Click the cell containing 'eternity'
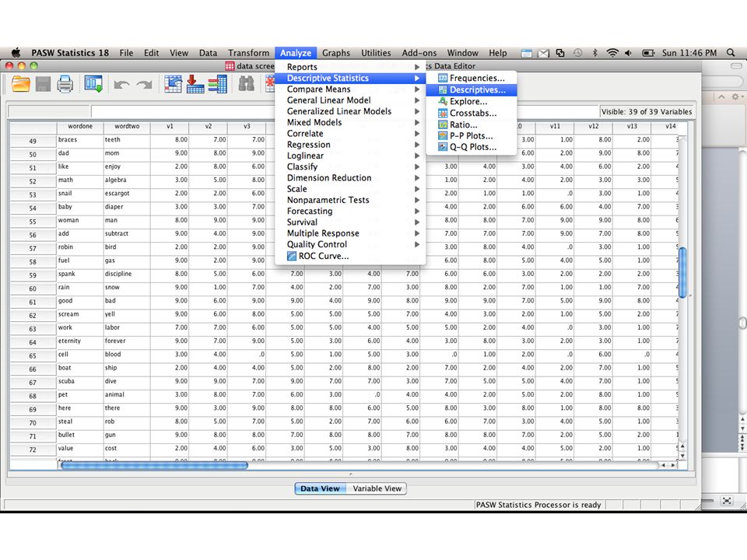Screen dimensions: 747x560 coord(80,341)
